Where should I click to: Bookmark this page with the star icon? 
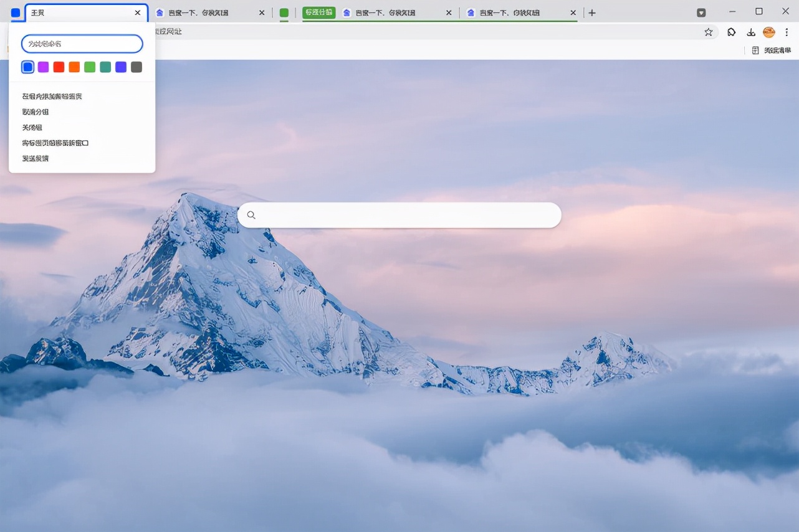[709, 32]
